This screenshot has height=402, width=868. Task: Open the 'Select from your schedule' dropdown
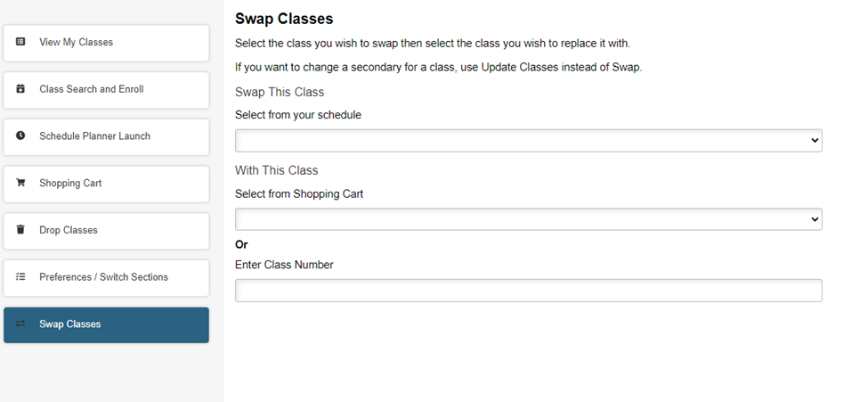pyautogui.click(x=527, y=141)
